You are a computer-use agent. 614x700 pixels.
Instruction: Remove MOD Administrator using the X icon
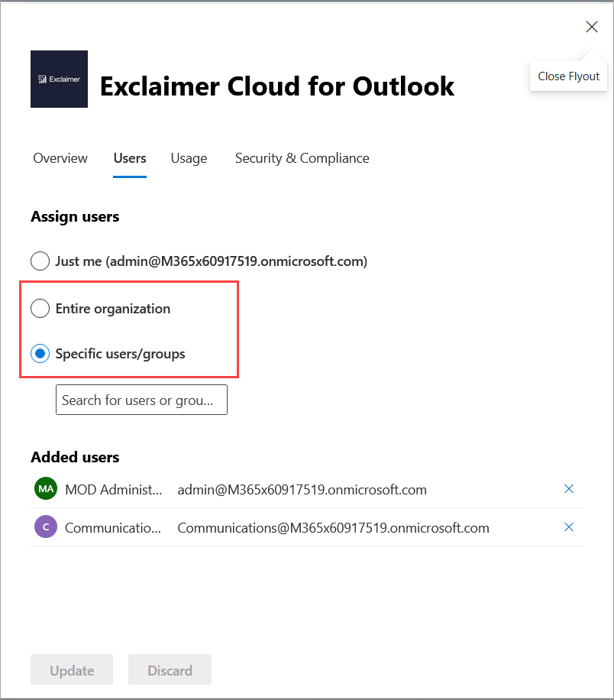pyautogui.click(x=569, y=488)
